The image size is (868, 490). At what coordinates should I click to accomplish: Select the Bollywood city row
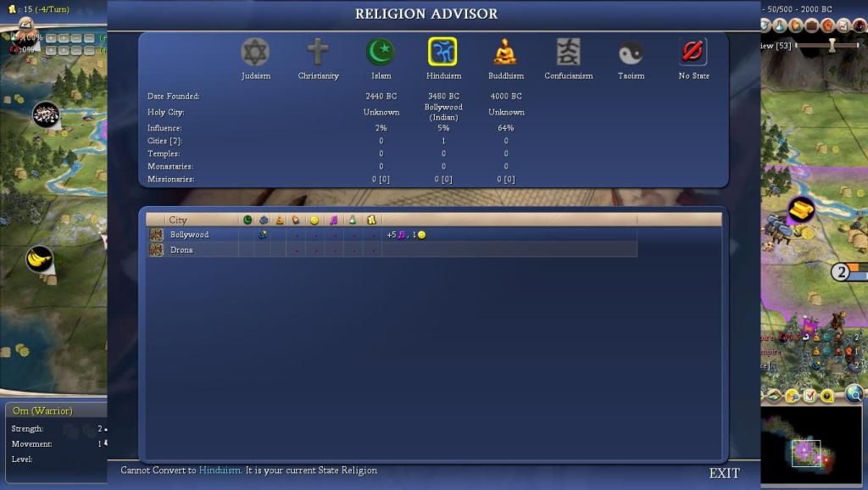[392, 235]
